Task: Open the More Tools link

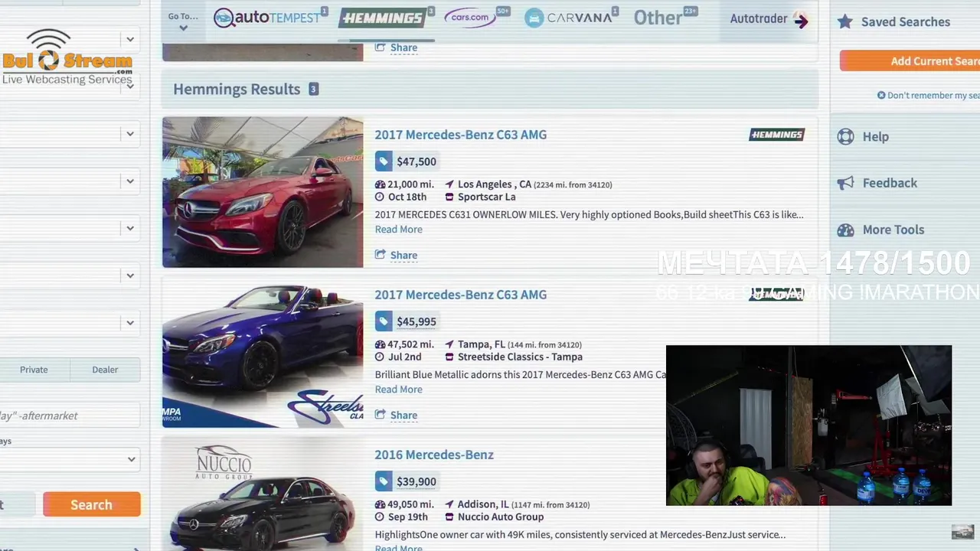Action: pos(893,230)
